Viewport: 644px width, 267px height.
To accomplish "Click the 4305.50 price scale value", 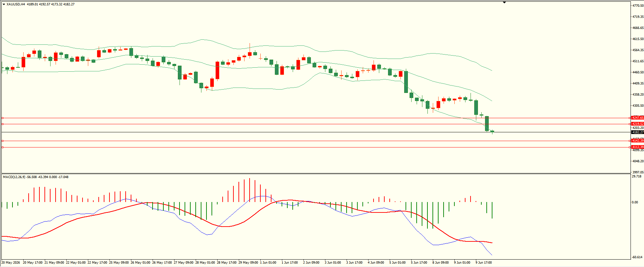I will click(x=638, y=106).
